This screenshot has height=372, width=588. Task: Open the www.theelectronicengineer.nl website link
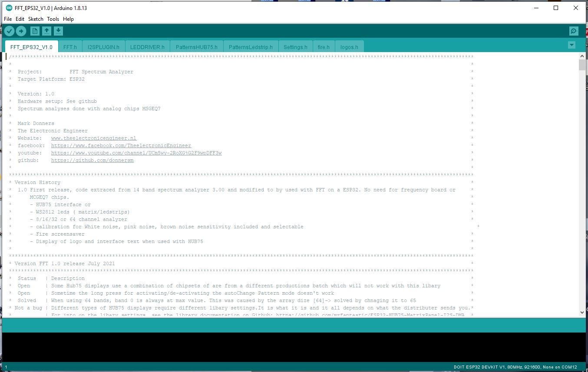[94, 138]
